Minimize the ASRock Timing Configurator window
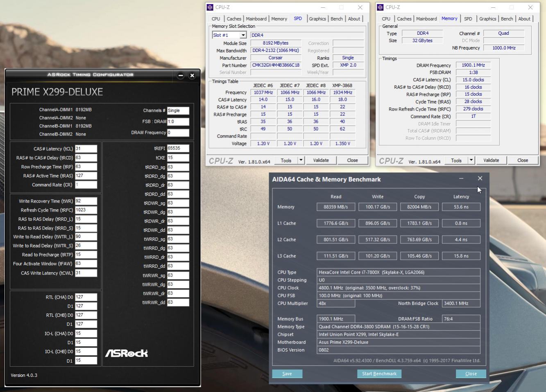This screenshot has width=546, height=392. tap(181, 75)
